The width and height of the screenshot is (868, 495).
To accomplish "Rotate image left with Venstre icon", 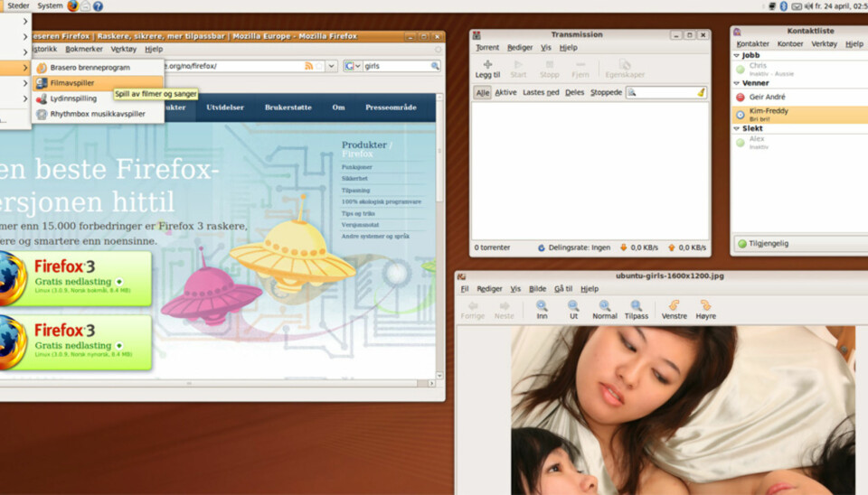I will [675, 310].
